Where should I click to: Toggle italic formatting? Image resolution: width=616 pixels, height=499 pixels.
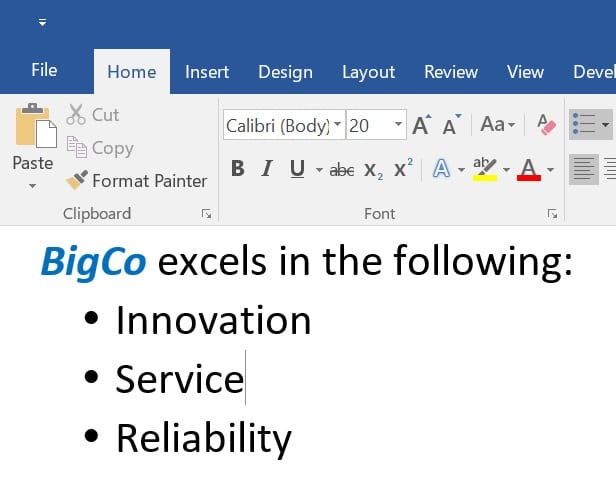tap(267, 170)
